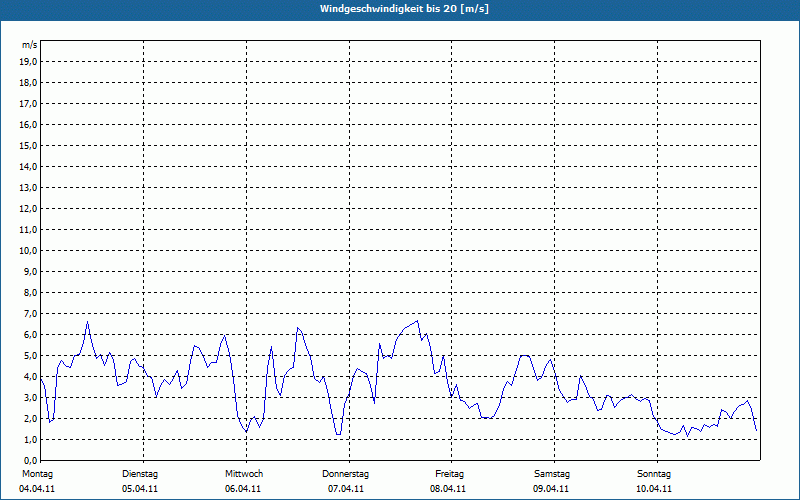Click the 'Mittwoch' day label
800x500 pixels.
click(244, 474)
